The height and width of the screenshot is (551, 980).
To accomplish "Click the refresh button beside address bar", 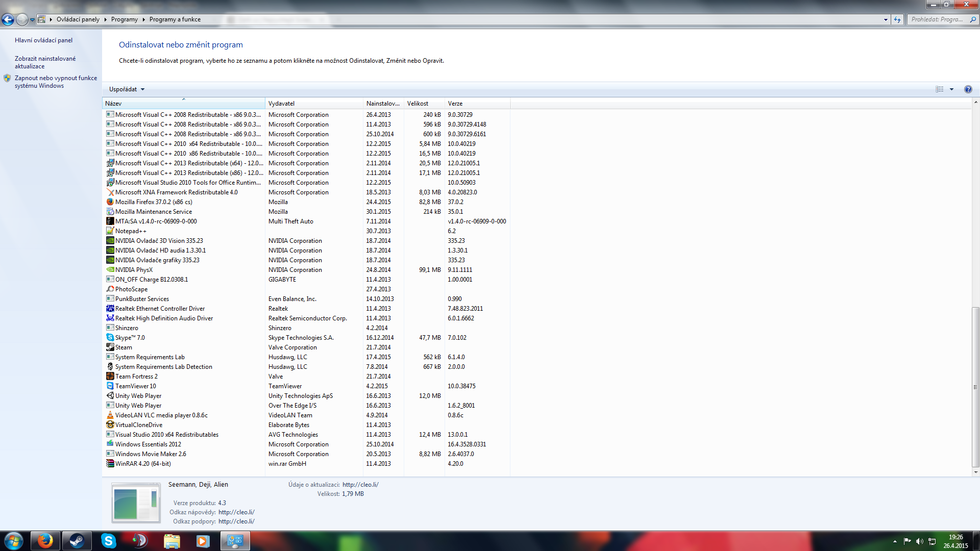I will [897, 19].
